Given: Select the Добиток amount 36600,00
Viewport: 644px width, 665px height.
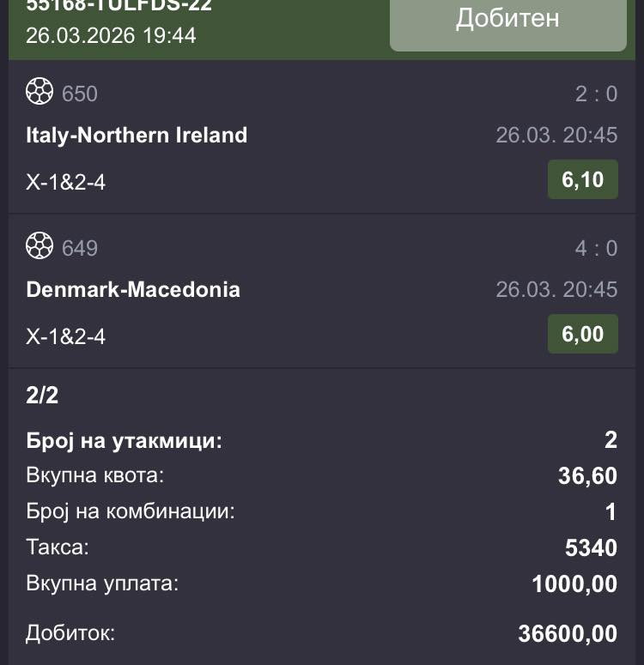Looking at the screenshot, I should click(568, 634).
